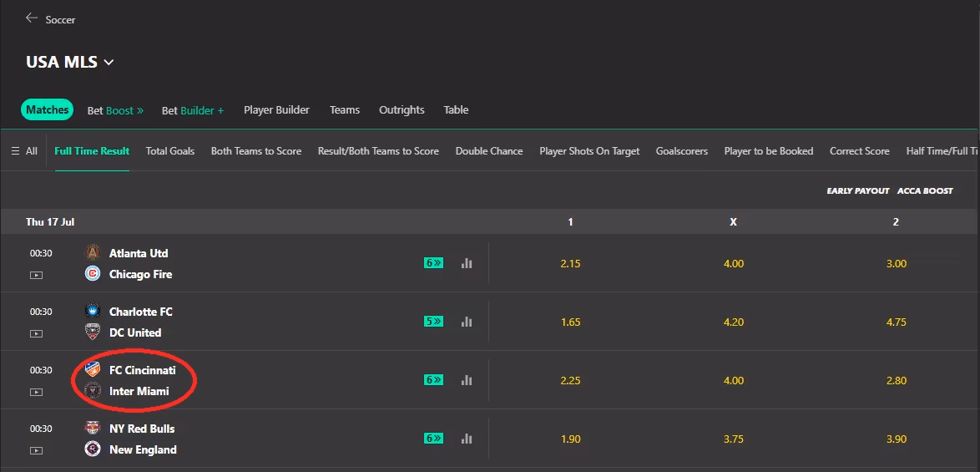Open the Outrights tab
The image size is (980, 472).
point(402,109)
